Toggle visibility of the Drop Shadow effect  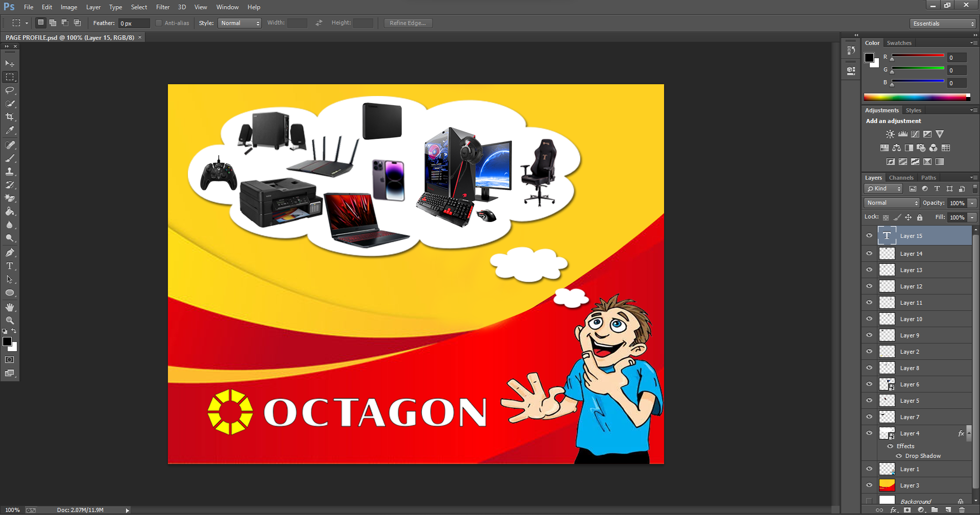900,456
